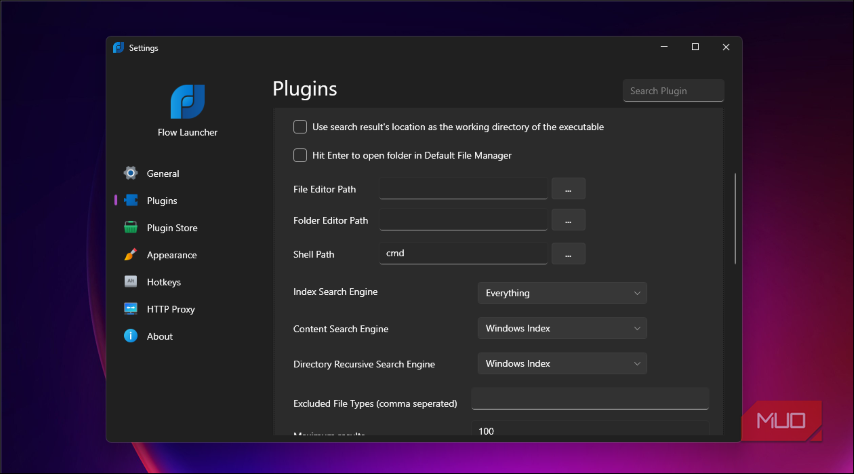
Task: Open the General settings section
Action: 163,174
